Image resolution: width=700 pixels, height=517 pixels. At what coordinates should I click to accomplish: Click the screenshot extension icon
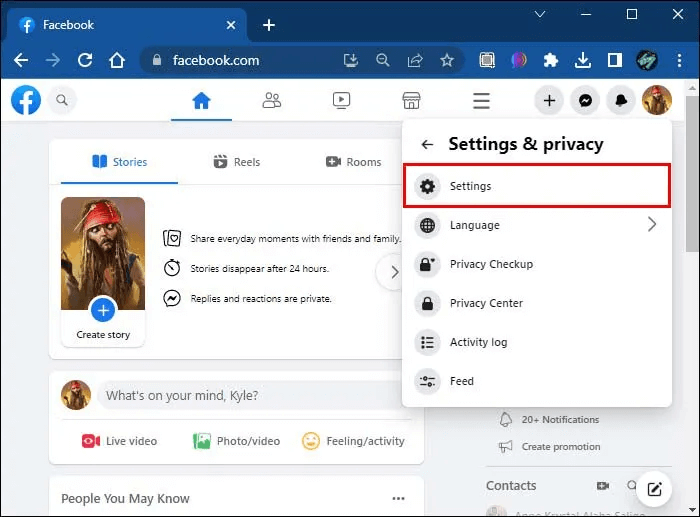pyautogui.click(x=487, y=60)
